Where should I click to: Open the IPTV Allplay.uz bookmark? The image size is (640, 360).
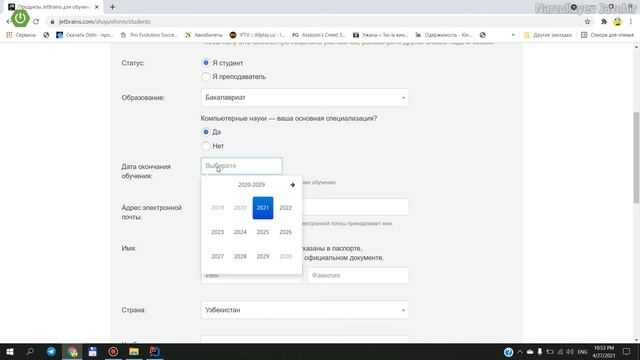pyautogui.click(x=258, y=35)
